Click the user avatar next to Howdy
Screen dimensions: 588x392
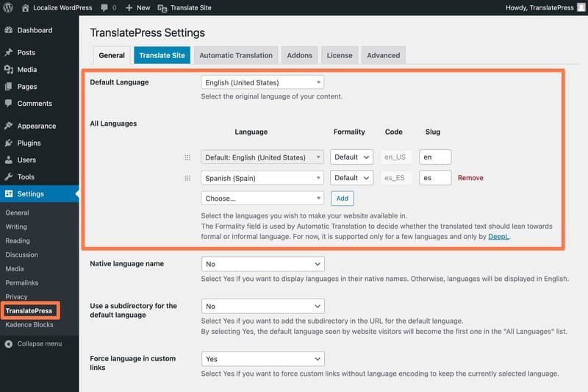coord(581,7)
